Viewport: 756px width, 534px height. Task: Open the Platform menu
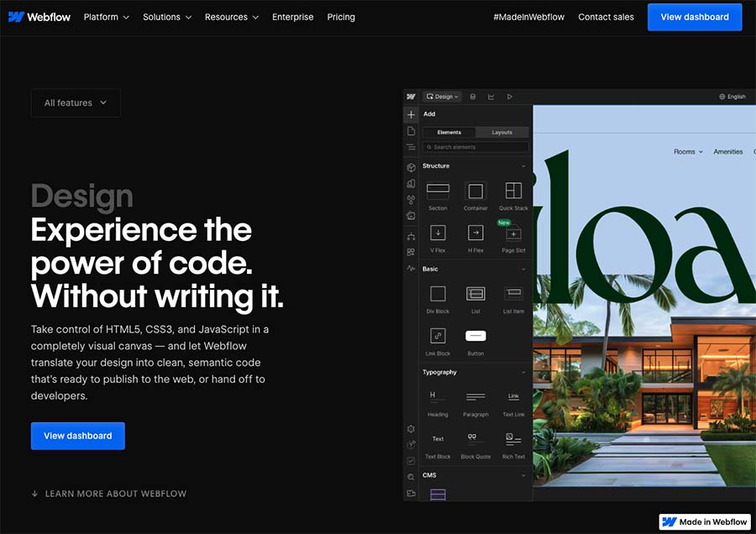(x=106, y=17)
